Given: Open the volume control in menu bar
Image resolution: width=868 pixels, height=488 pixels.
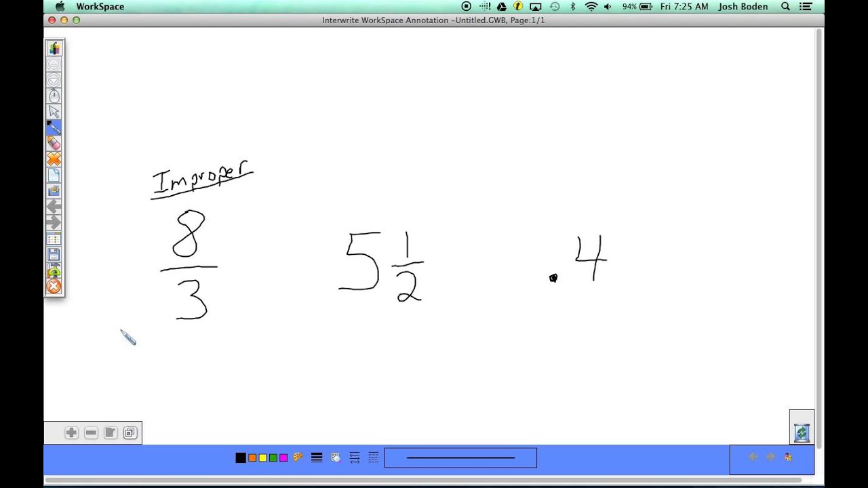Looking at the screenshot, I should [x=608, y=7].
